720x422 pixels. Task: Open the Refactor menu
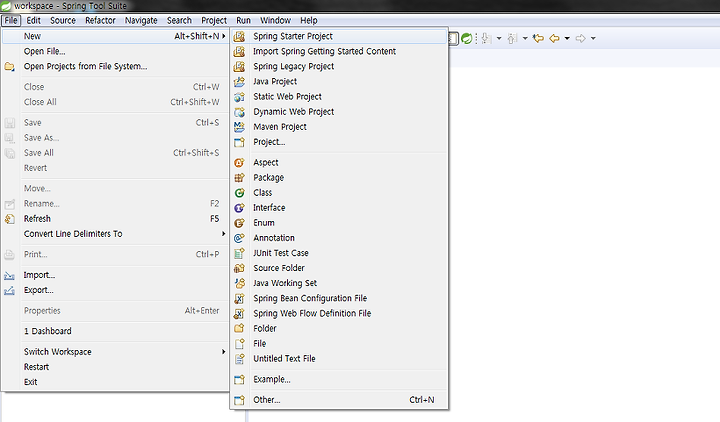point(100,20)
